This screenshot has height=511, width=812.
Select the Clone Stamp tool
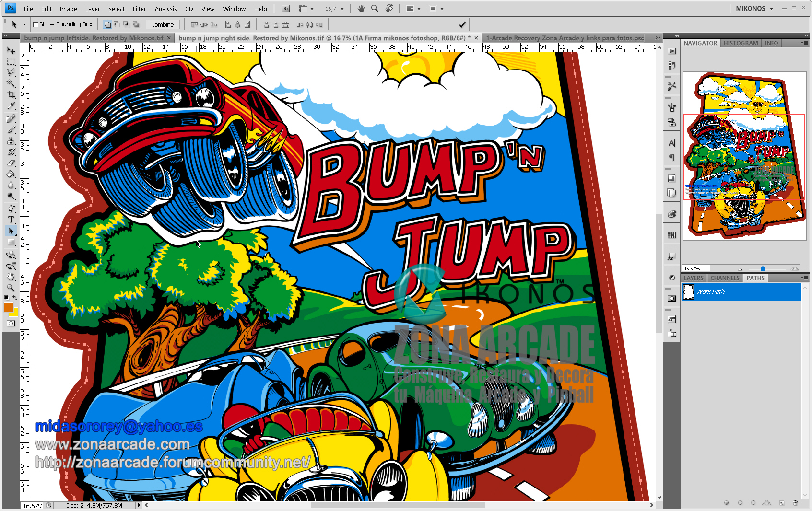11,141
